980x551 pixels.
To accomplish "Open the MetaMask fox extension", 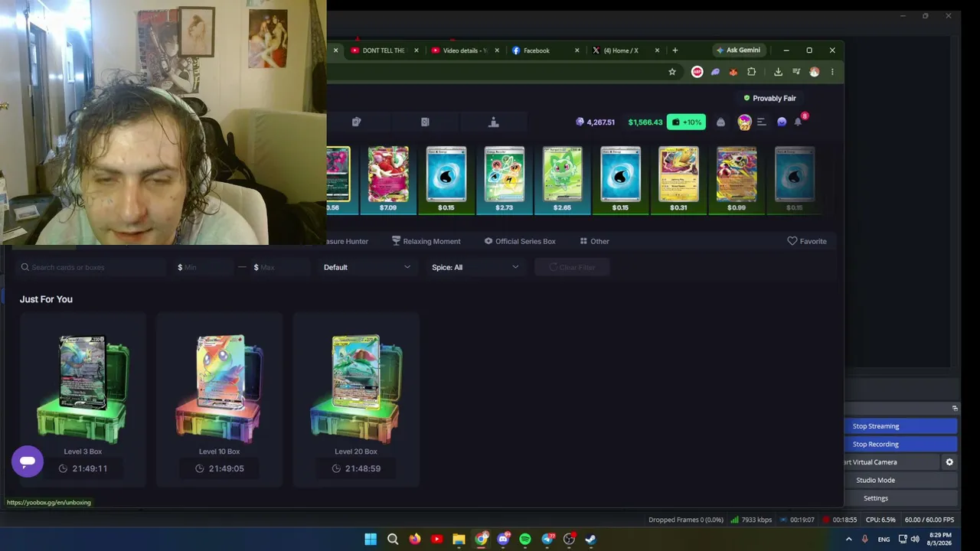I will pos(733,72).
